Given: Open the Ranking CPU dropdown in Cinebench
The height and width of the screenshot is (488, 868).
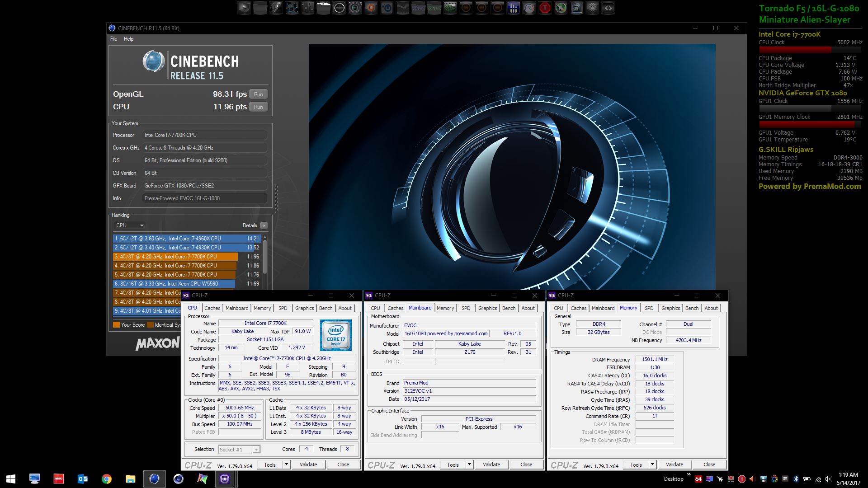Looking at the screenshot, I should (130, 225).
